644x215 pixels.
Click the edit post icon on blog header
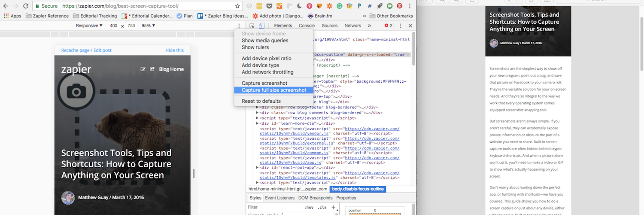click(x=143, y=69)
